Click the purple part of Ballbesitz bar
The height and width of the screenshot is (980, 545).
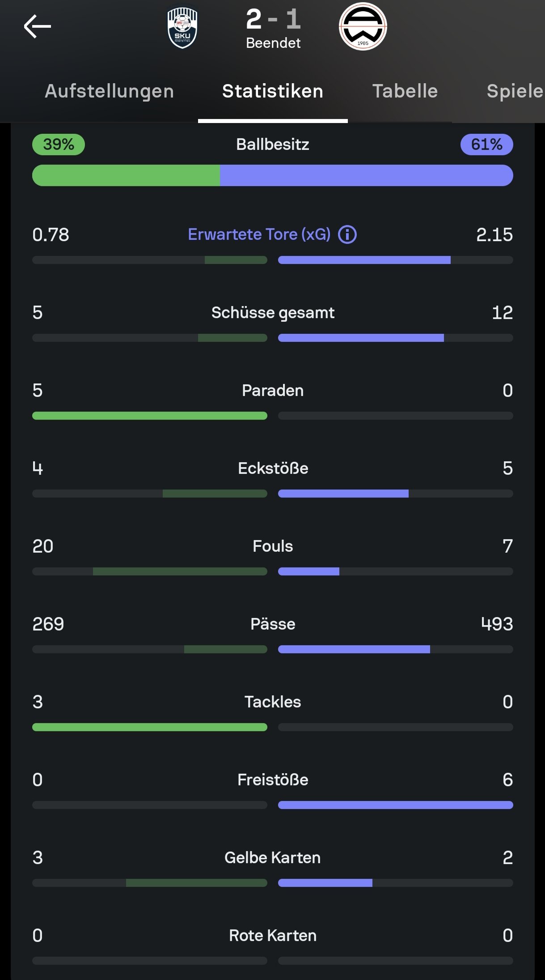[x=366, y=175]
